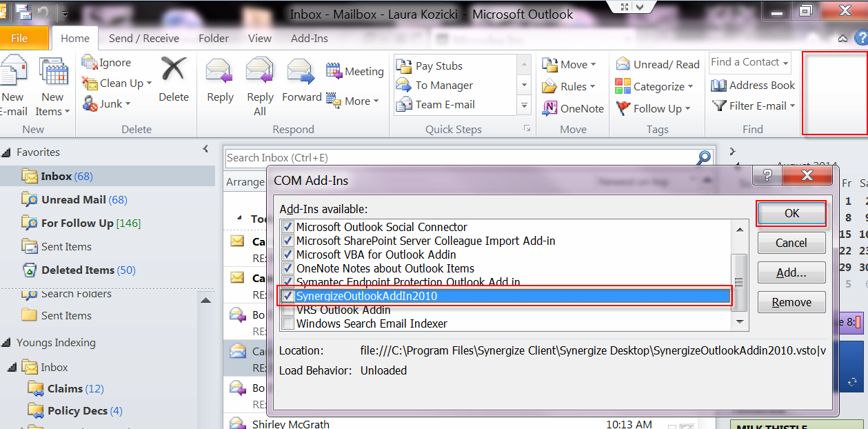Uncheck OneNote Notes about Outlook Items
Image resolution: width=868 pixels, height=429 pixels.
click(287, 268)
